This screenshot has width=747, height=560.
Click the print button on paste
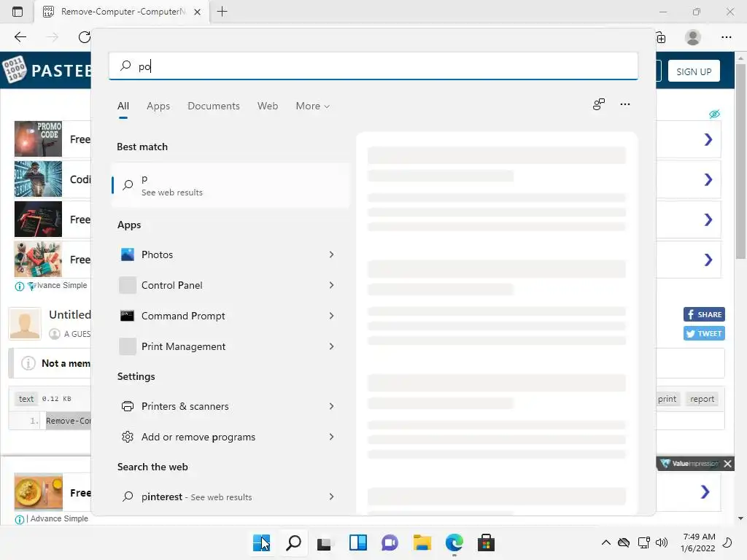(x=667, y=399)
